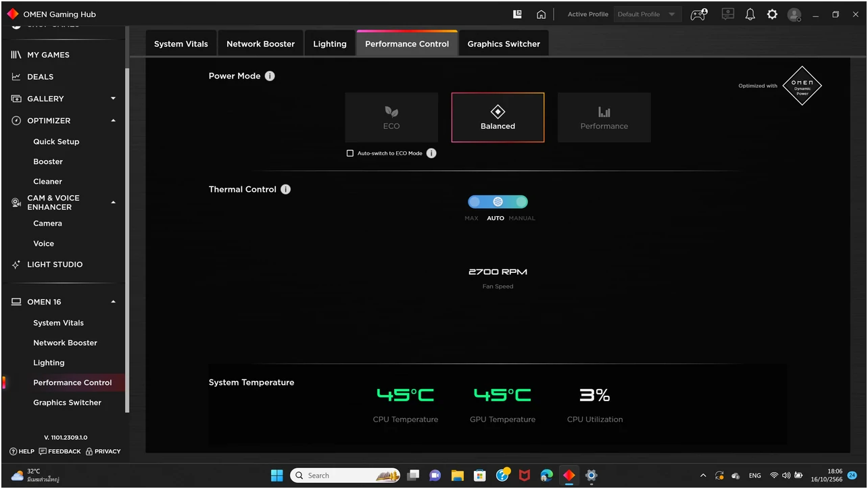Switch to the Graphics Switcher tab
This screenshot has width=868, height=489.
504,43
